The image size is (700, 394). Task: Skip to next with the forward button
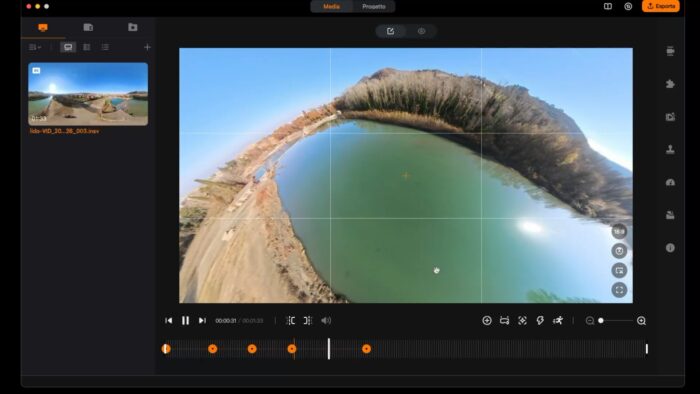point(202,320)
